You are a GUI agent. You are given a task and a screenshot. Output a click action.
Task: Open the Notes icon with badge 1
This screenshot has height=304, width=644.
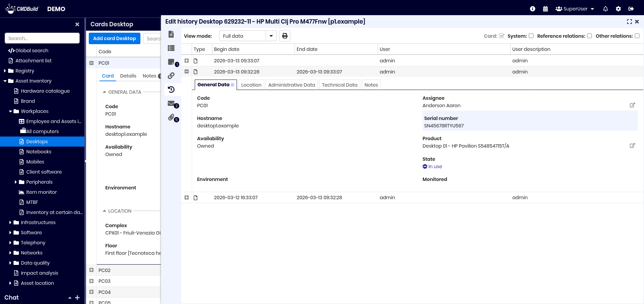point(171,62)
